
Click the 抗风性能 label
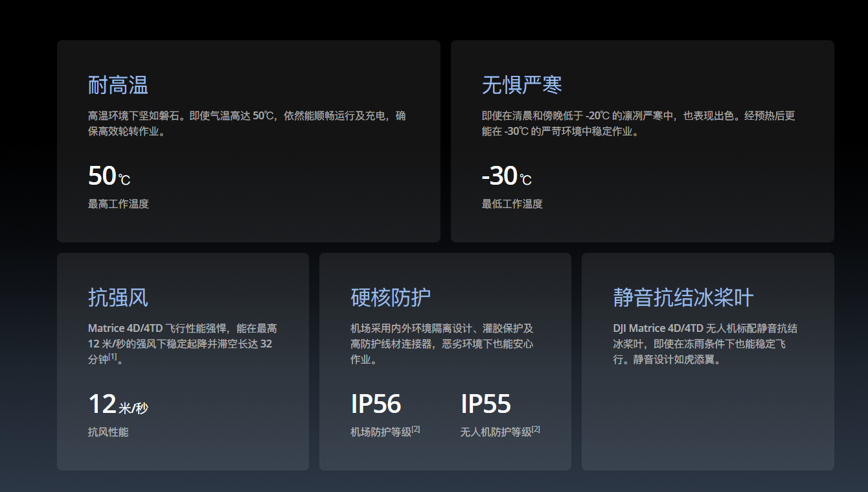(108, 432)
